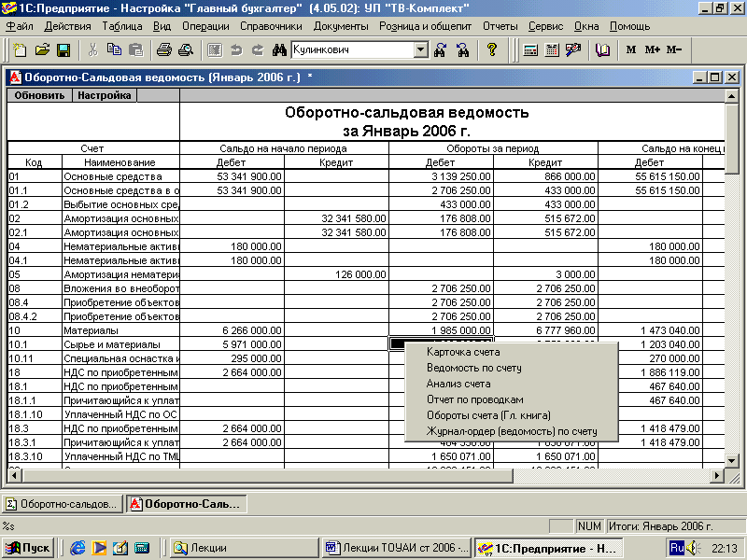Switch to the Оборотно-Саль... window tab
This screenshot has height=560, width=747.
pos(187,504)
